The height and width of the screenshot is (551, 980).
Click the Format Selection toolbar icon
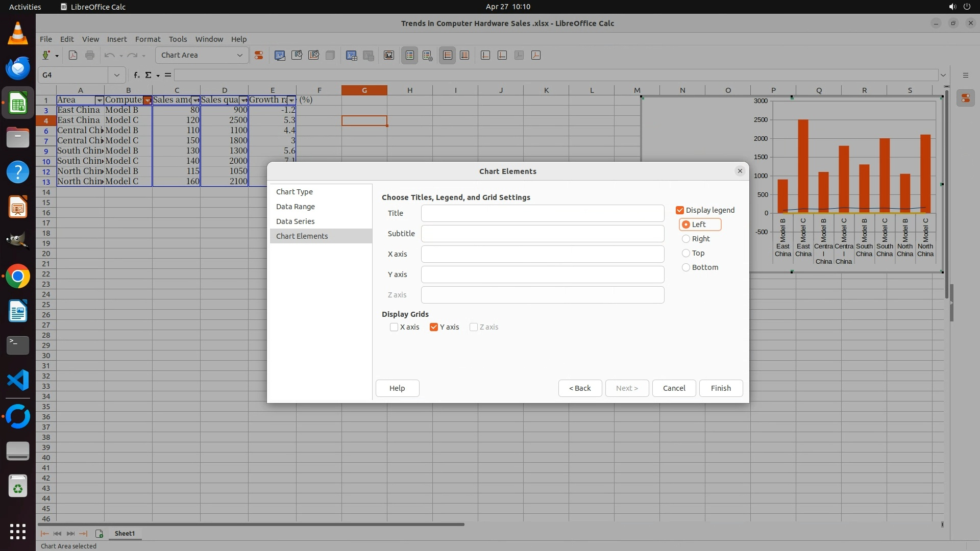point(259,55)
